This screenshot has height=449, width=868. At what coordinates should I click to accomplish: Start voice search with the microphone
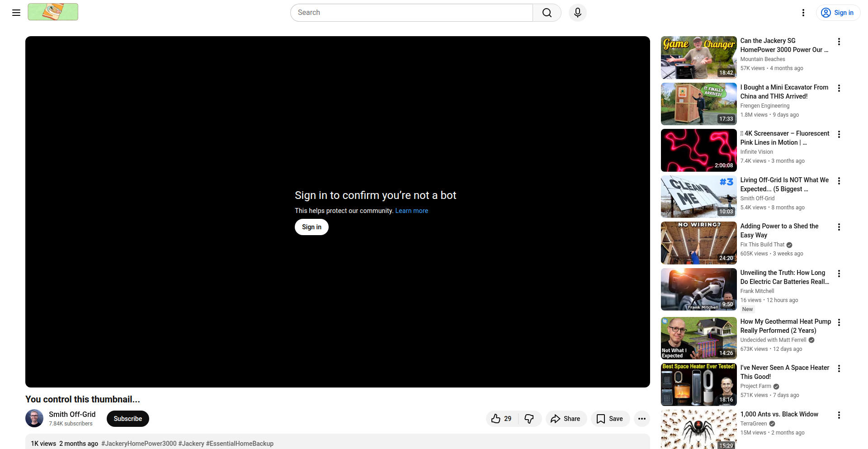coord(578,13)
